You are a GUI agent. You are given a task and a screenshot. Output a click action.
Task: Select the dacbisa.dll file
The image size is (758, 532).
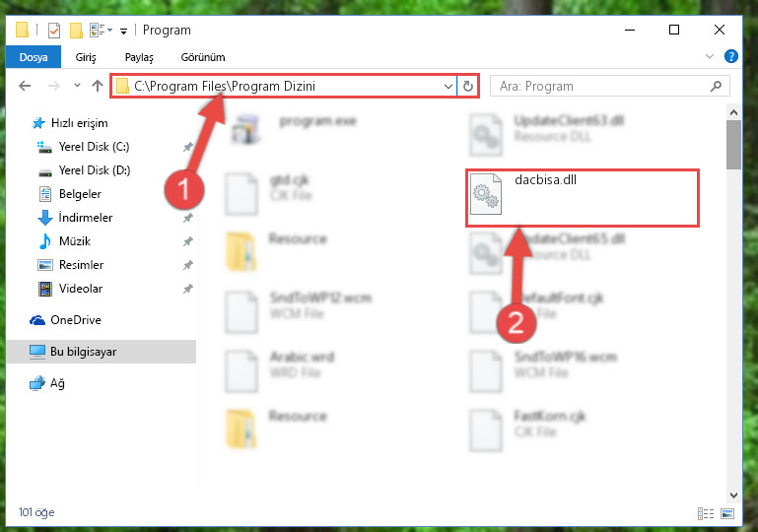582,197
